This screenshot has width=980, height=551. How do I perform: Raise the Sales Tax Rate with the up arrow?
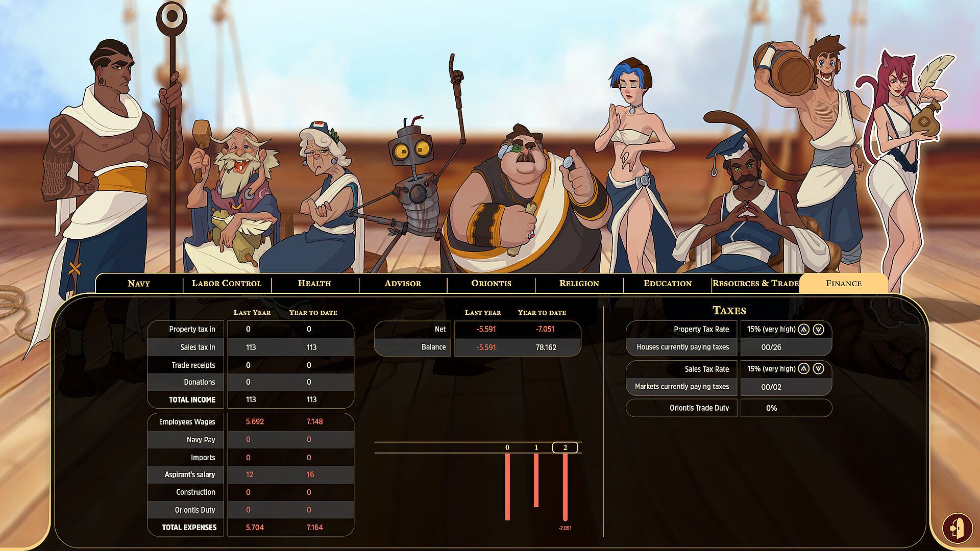804,369
